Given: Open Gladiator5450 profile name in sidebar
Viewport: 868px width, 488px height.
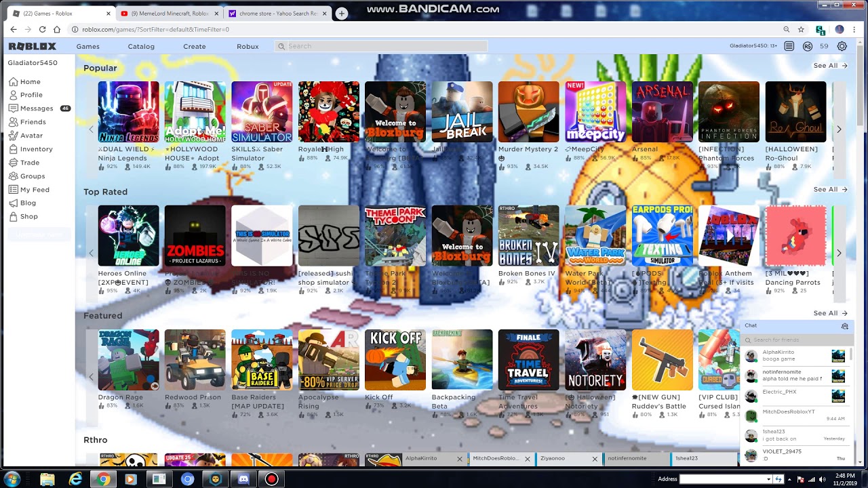Looking at the screenshot, I should pyautogui.click(x=33, y=63).
